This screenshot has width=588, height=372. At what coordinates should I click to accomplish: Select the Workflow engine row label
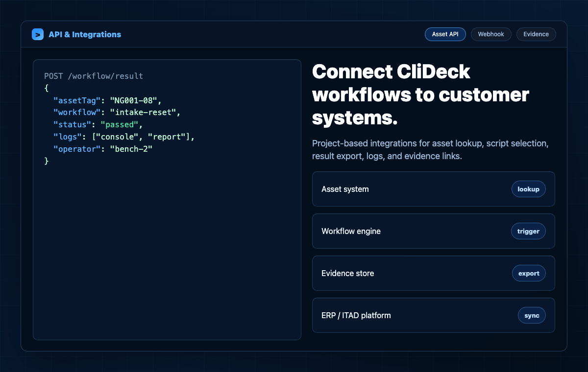coord(351,231)
